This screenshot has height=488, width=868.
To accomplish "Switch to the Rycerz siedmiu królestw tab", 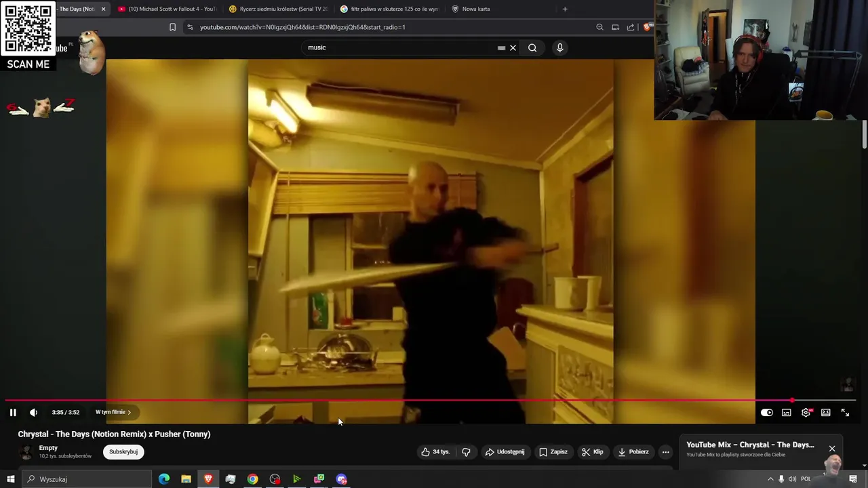I will pos(277,9).
